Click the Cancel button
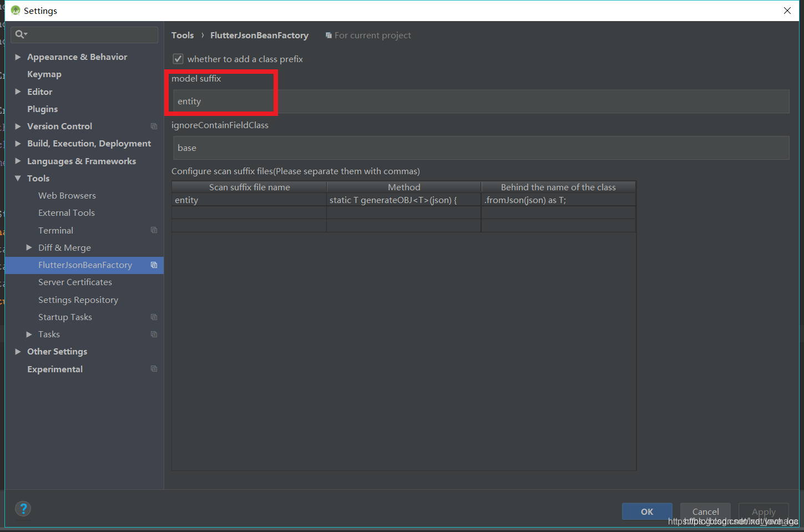The height and width of the screenshot is (532, 804). pos(705,511)
